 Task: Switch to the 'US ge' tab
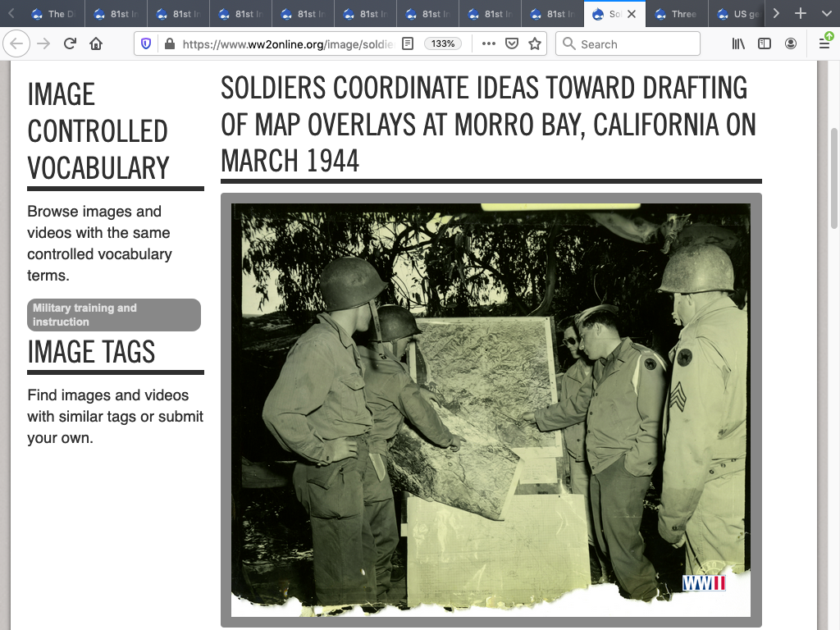[x=738, y=14]
